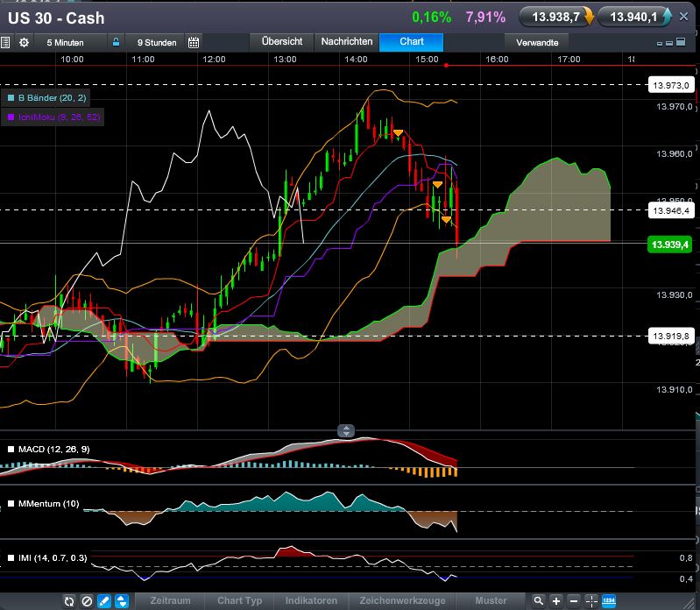Image resolution: width=700 pixels, height=610 pixels.
Task: Select the medium panel size icon
Action: [669, 43]
